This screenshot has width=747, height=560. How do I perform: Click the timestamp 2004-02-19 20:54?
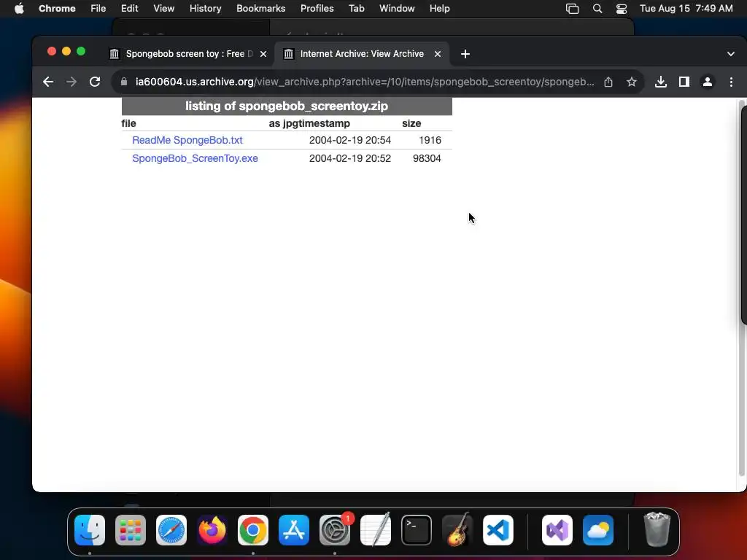(349, 140)
